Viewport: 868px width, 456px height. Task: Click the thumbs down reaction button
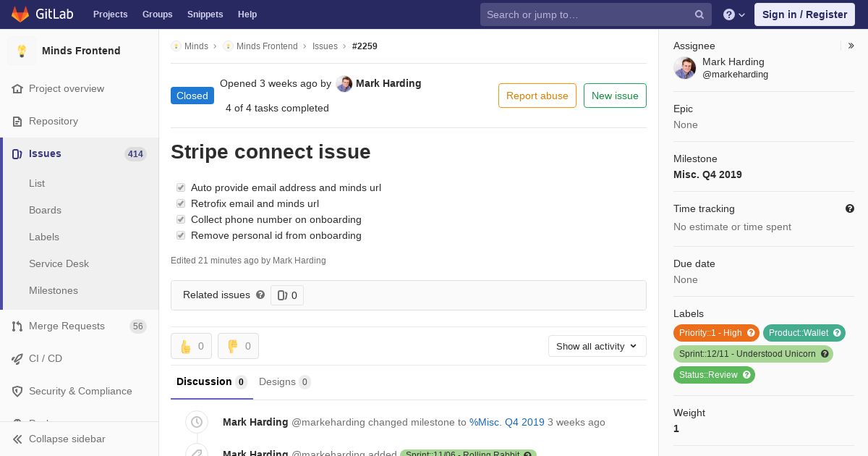coord(238,346)
